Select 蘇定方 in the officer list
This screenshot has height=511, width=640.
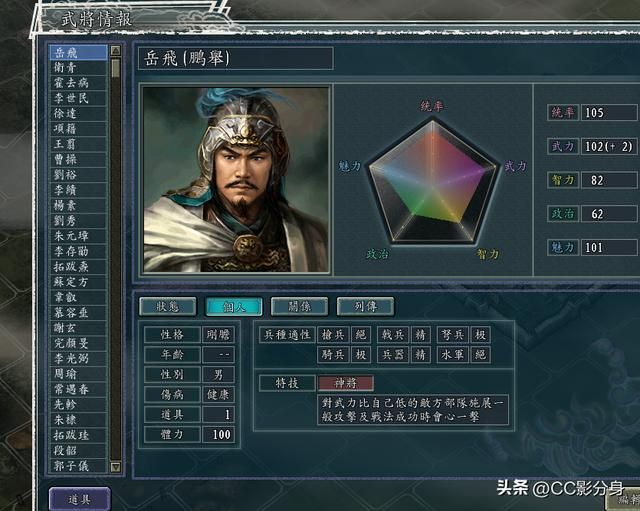78,282
